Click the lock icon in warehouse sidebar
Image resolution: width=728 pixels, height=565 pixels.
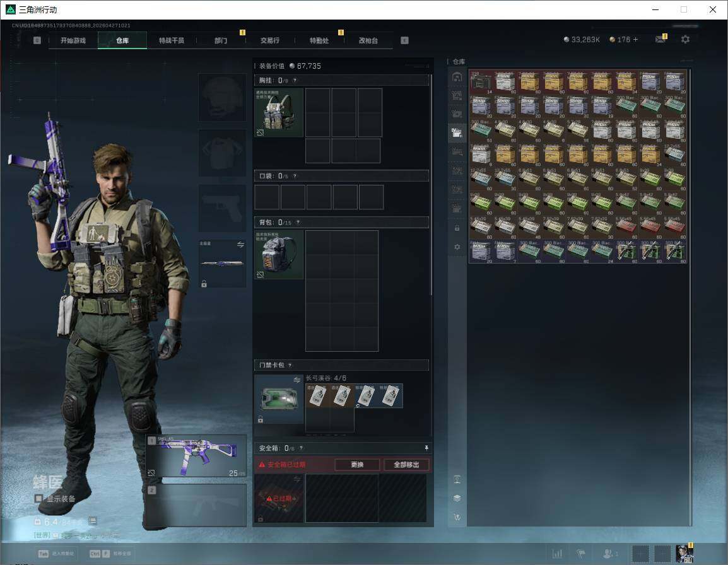click(x=457, y=228)
